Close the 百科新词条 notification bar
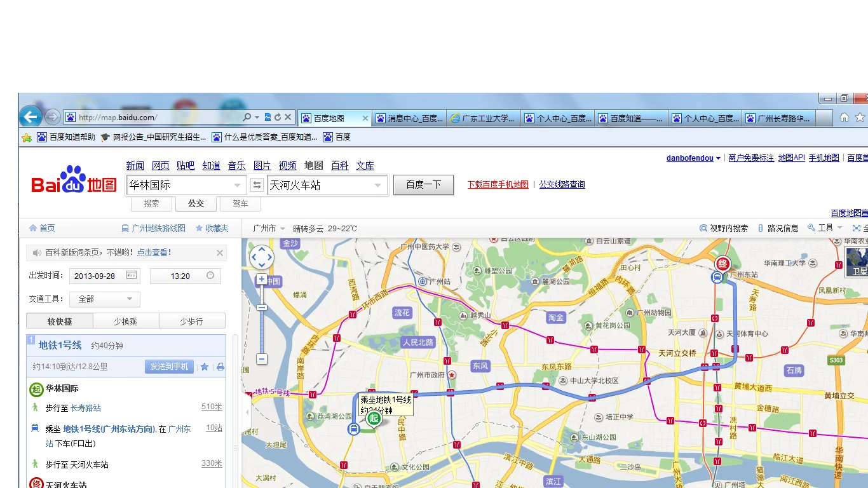Viewport: 868px width, 488px height. (220, 253)
